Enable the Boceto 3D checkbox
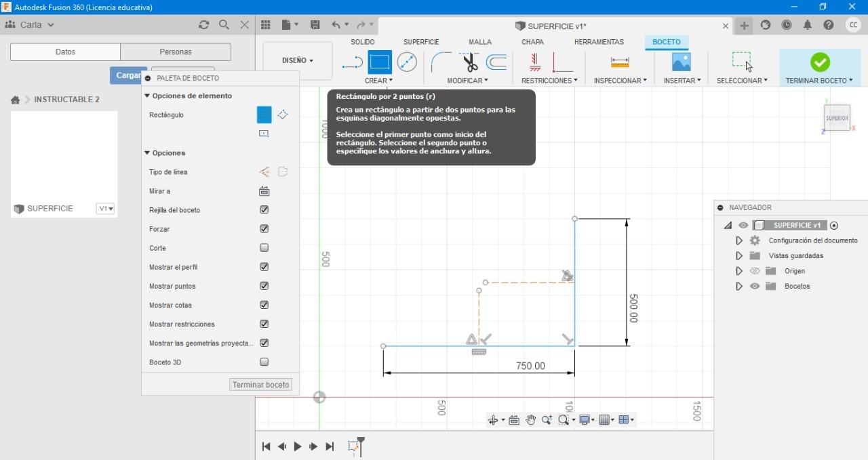The height and width of the screenshot is (460, 868). click(x=264, y=362)
